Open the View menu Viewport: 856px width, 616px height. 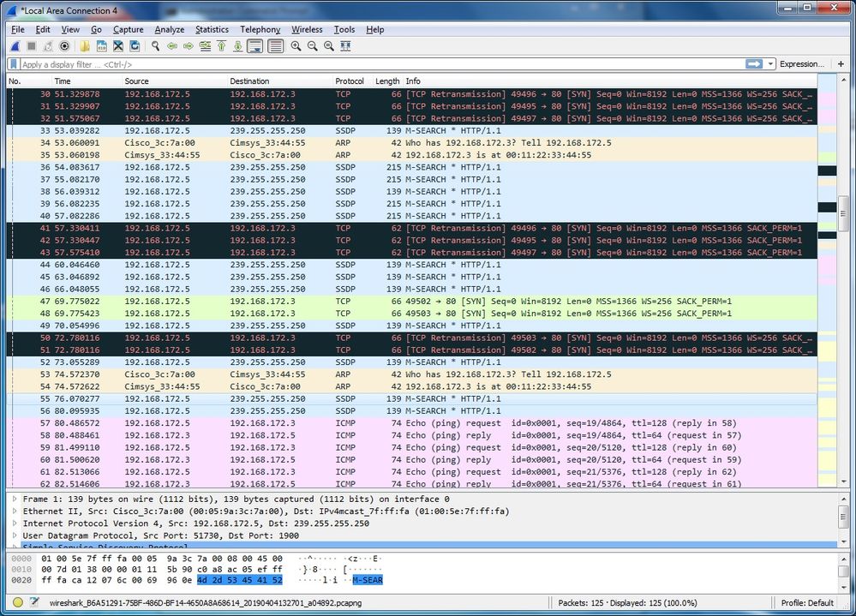coord(70,29)
